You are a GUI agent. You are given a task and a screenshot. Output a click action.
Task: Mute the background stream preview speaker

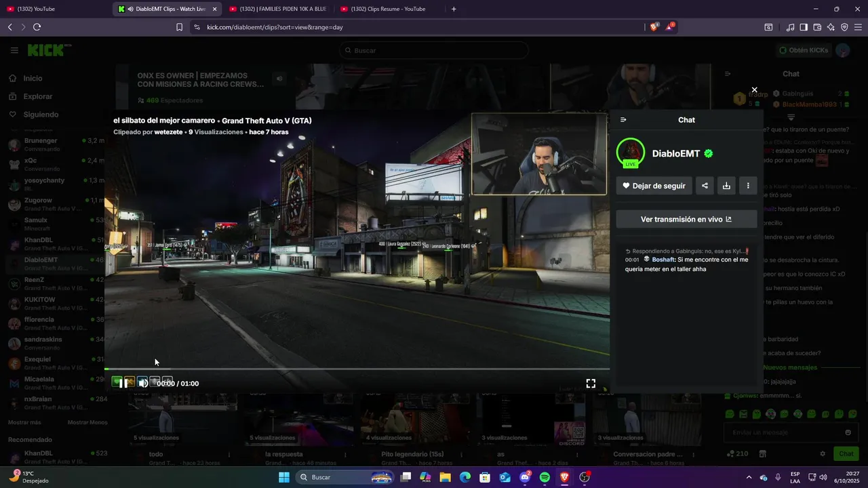(279, 79)
